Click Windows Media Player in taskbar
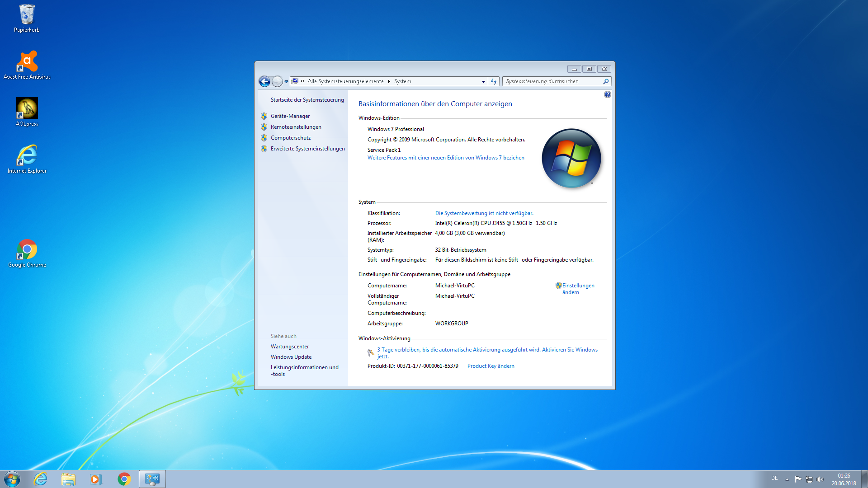The height and width of the screenshot is (488, 868). tap(96, 479)
